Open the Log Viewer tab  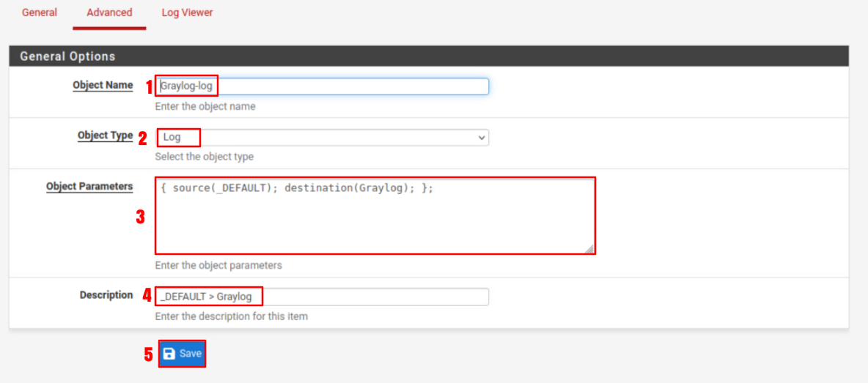point(187,12)
